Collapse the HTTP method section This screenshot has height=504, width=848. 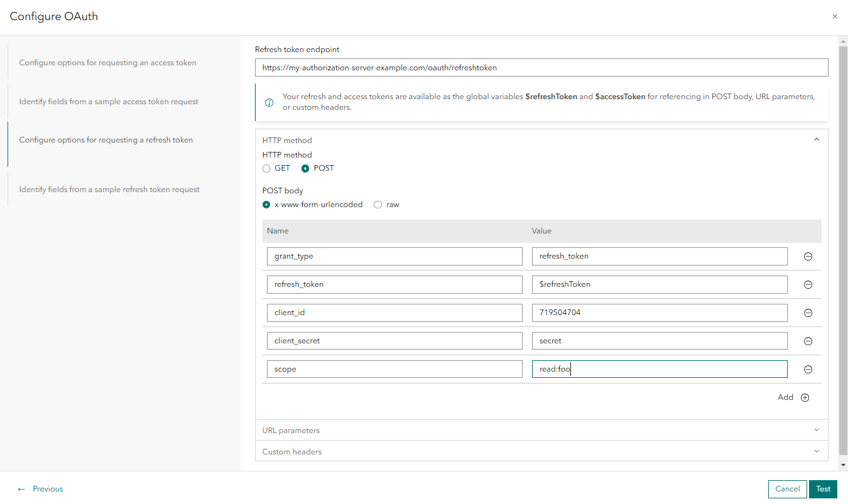click(x=816, y=139)
